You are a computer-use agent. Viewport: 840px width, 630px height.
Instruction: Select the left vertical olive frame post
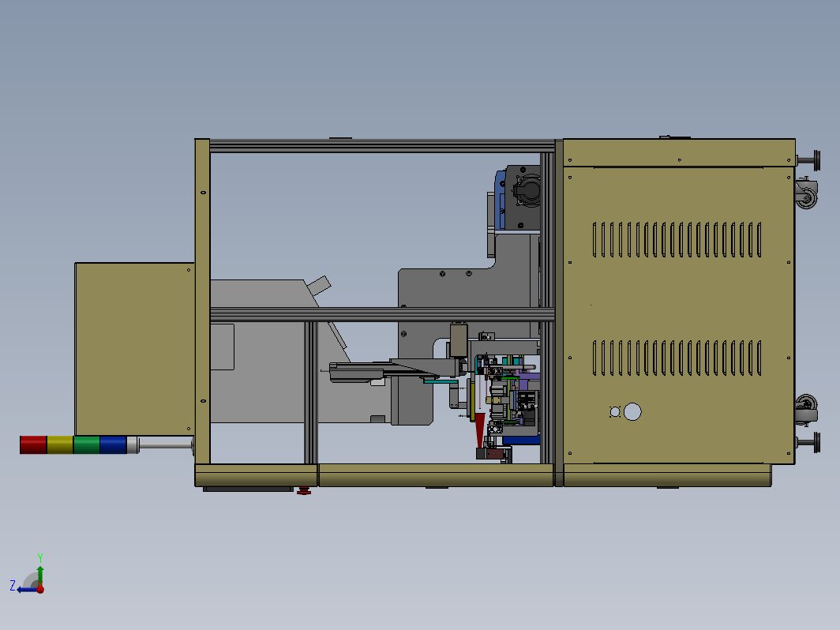[x=202, y=301]
